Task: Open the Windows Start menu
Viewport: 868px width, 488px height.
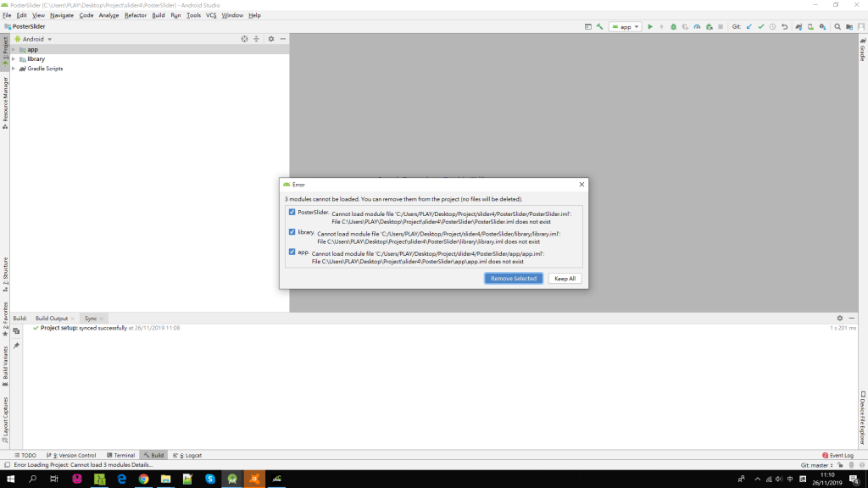Action: pyautogui.click(x=10, y=480)
